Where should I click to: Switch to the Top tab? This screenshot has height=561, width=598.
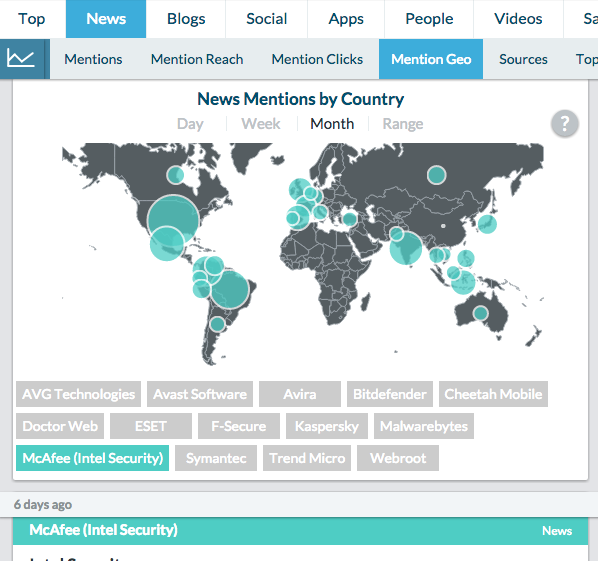point(32,19)
